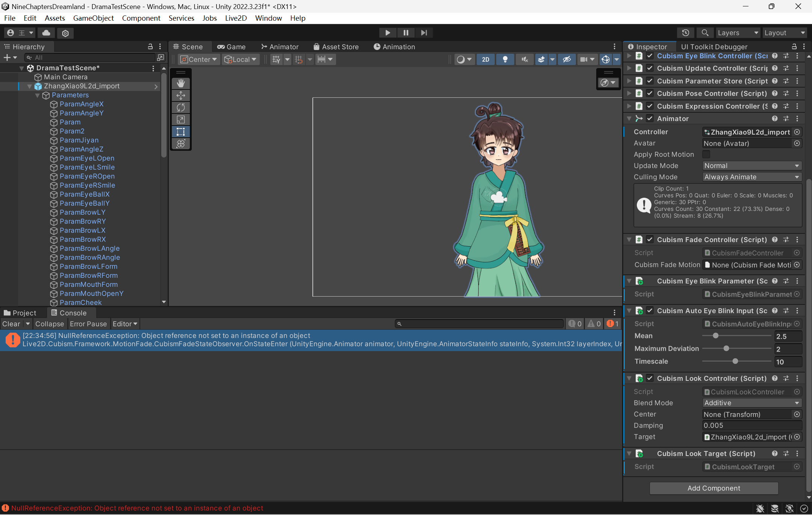812x515 pixels.
Task: Disable Cubism Auto Eye Blink Input checkbox
Action: (x=650, y=311)
